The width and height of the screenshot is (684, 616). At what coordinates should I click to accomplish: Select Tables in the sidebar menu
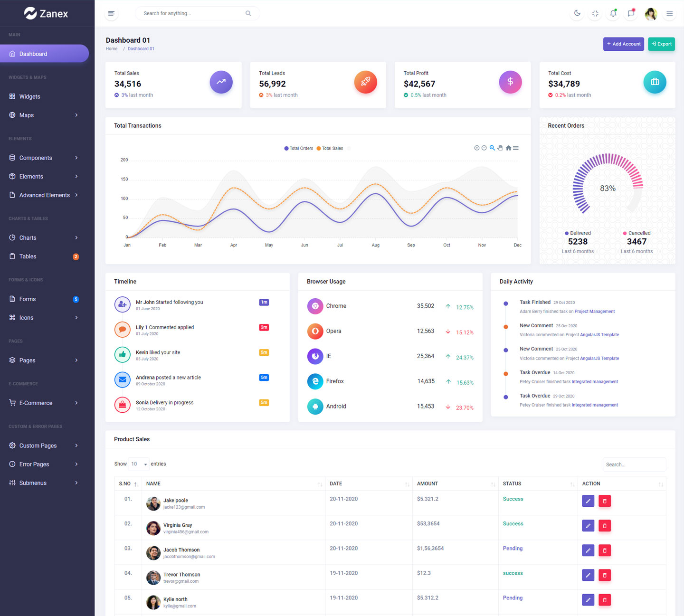click(28, 256)
